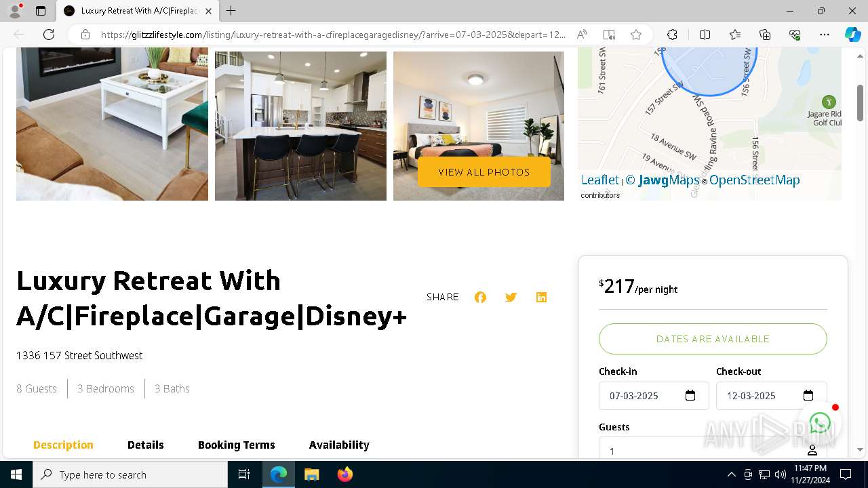
Task: Open a new browser tab
Action: click(231, 11)
